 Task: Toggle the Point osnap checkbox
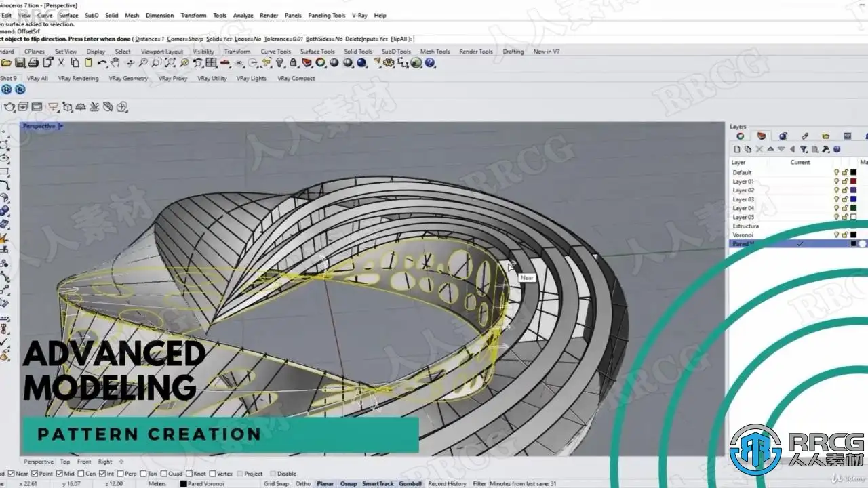point(34,474)
